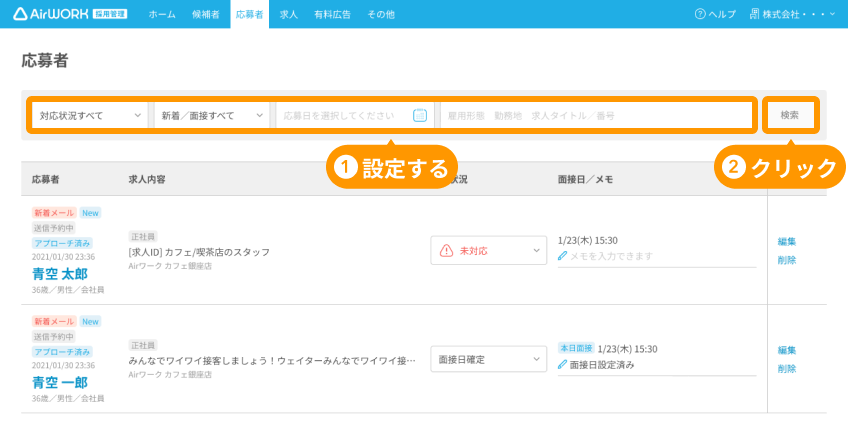Expand the 株式会社 account menu

[x=793, y=15]
